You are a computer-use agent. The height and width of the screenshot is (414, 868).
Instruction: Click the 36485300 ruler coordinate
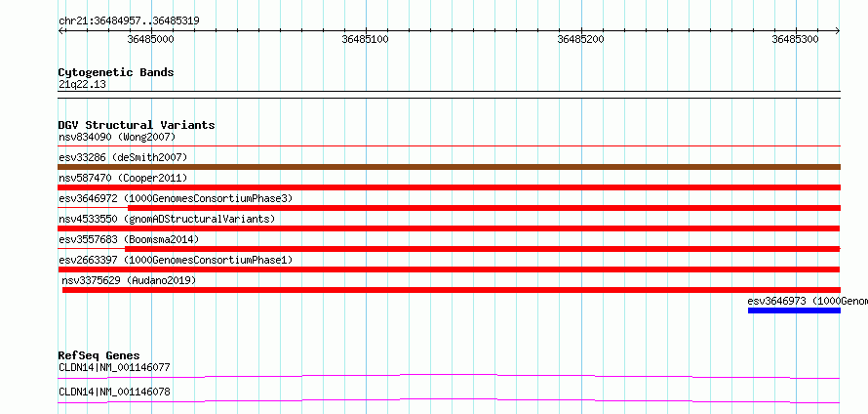[796, 39]
